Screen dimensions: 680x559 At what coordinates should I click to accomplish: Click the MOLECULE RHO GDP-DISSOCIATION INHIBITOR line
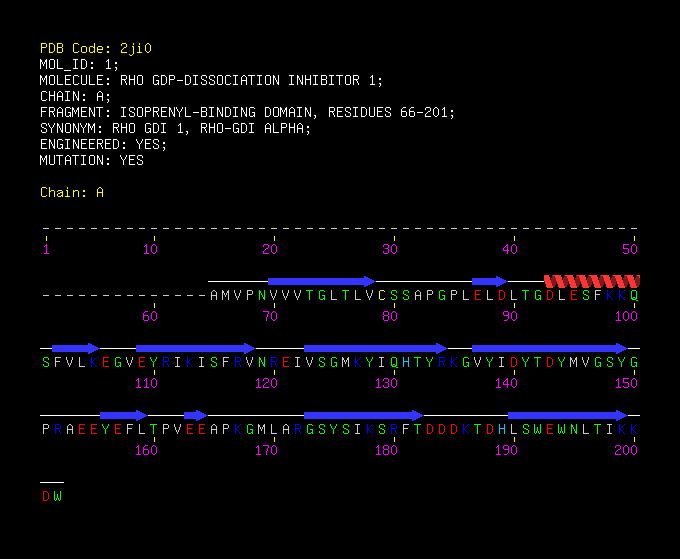[x=211, y=80]
